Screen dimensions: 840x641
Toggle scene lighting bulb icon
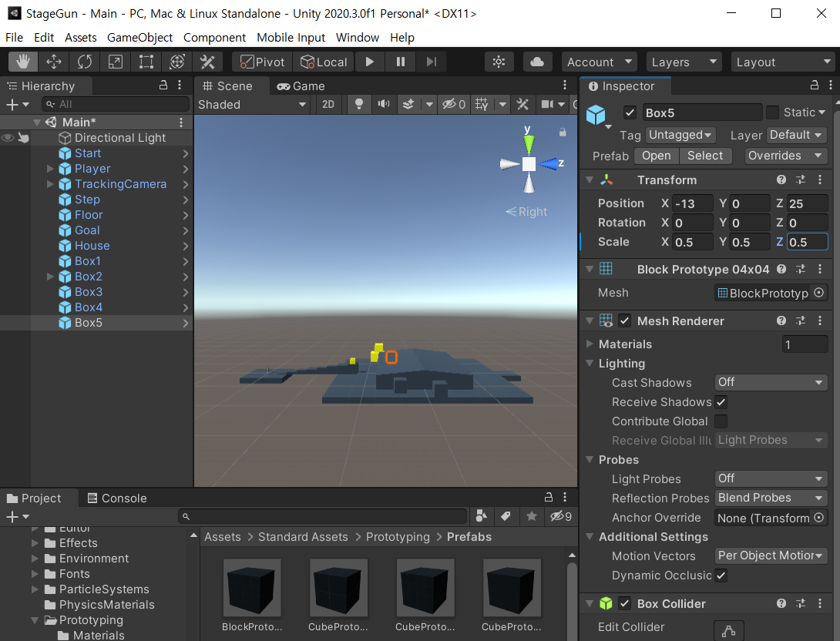coord(359,105)
